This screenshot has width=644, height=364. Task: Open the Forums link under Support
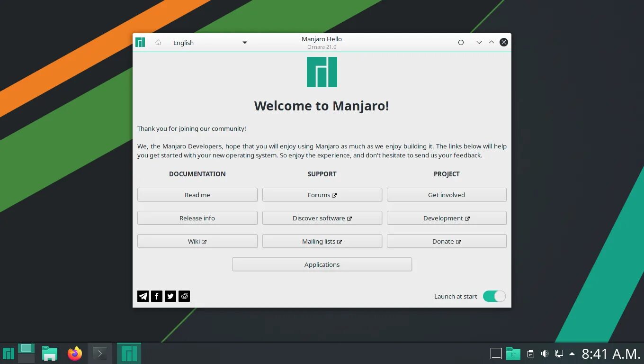coord(322,194)
